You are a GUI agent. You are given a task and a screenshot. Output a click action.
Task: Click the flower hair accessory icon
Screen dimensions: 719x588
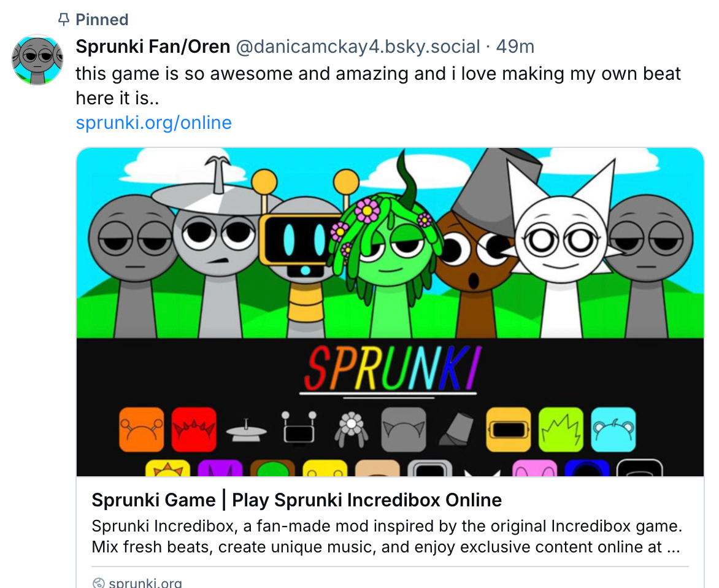352,429
